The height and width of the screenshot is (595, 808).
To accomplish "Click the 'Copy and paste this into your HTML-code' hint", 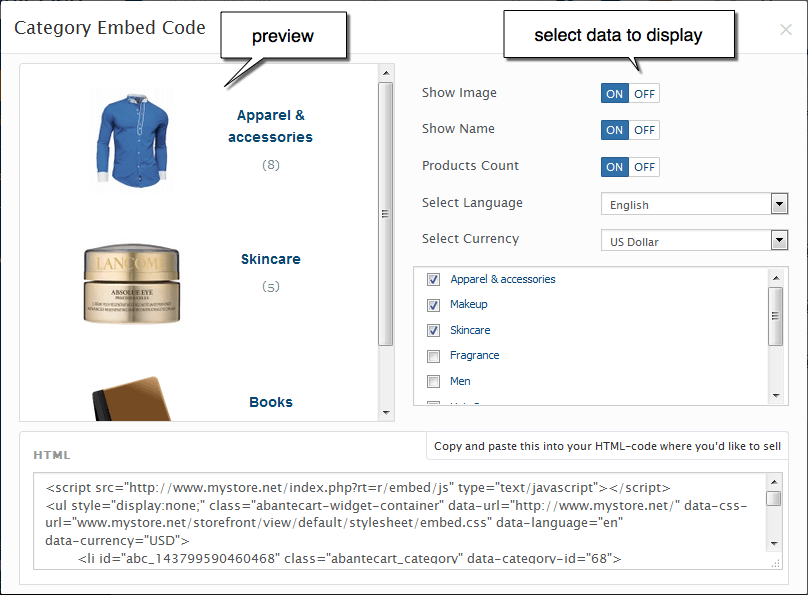I will tap(607, 446).
